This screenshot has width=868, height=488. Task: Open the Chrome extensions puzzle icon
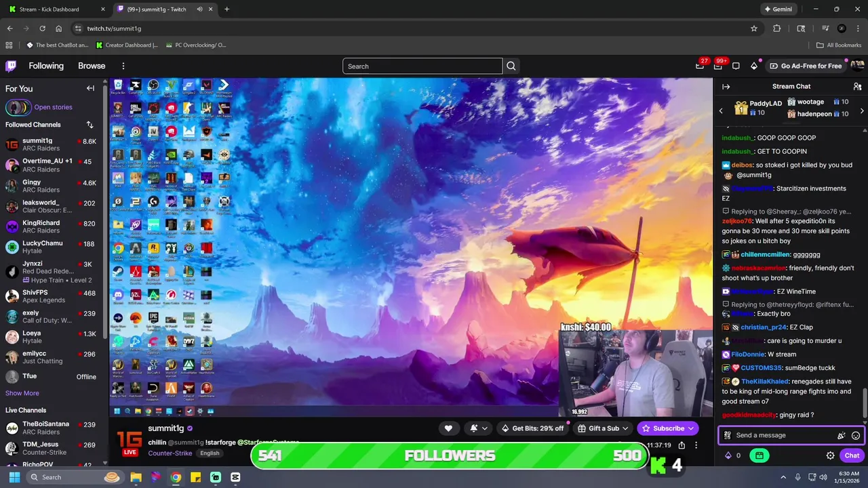pos(777,28)
